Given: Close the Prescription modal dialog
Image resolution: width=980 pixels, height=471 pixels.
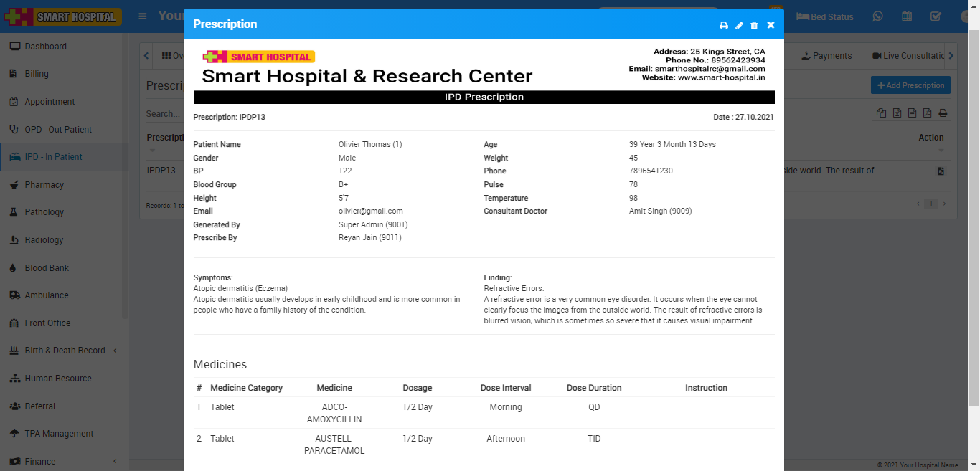Looking at the screenshot, I should 771,25.
